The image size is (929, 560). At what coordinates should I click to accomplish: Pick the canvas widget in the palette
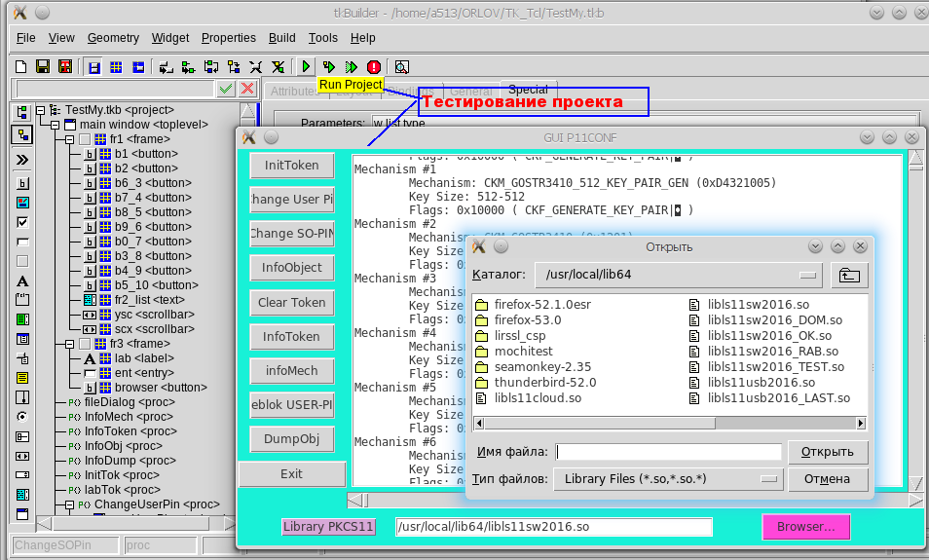point(22,203)
